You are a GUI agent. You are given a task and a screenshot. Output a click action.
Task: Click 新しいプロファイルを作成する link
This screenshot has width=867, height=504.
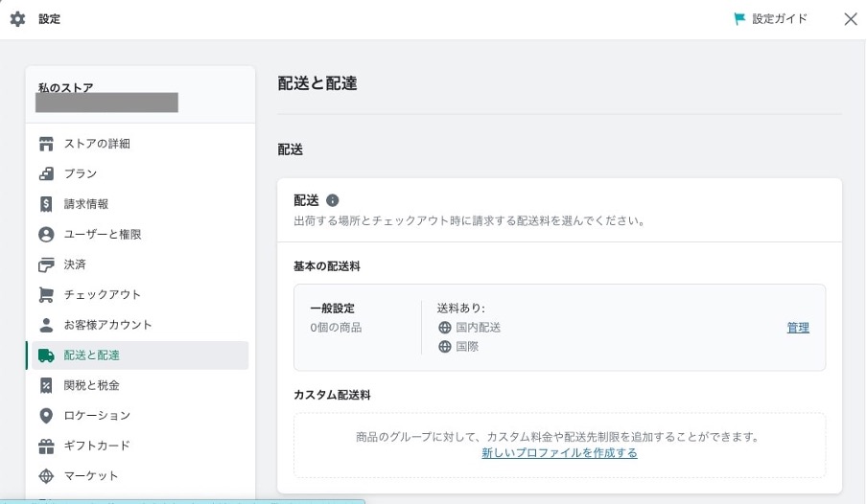tap(559, 453)
